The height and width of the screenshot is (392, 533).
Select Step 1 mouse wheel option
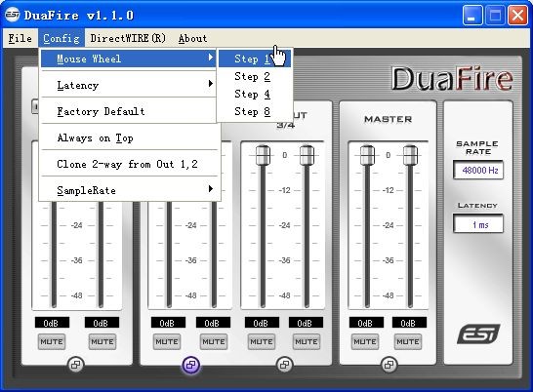pos(254,59)
